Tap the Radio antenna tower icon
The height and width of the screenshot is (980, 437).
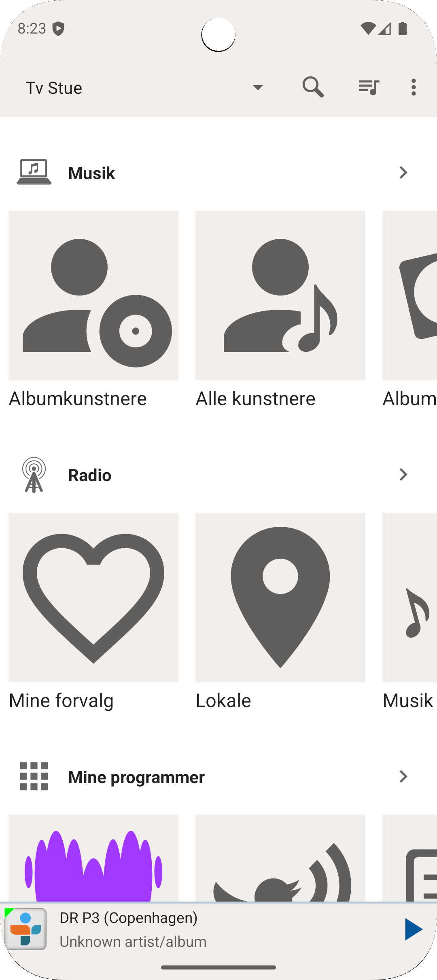tap(34, 475)
